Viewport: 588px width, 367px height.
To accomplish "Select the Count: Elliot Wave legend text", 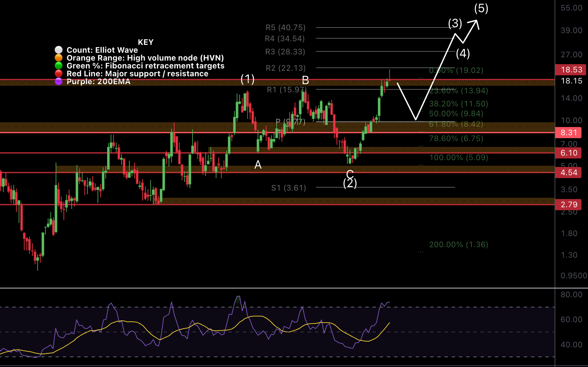I will click(x=102, y=50).
